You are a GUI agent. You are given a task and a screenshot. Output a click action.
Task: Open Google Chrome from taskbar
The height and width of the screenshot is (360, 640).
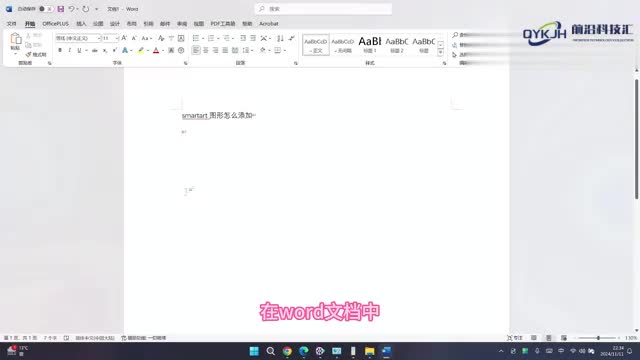click(x=287, y=351)
